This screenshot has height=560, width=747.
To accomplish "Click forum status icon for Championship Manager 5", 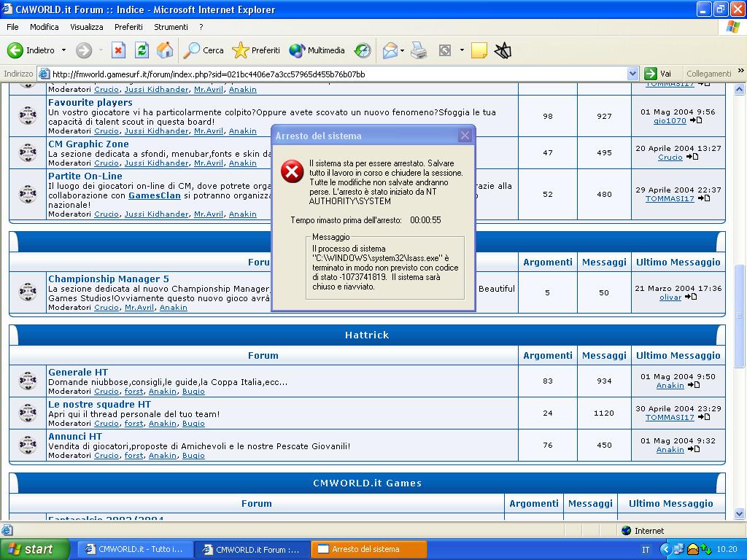I will point(28,292).
